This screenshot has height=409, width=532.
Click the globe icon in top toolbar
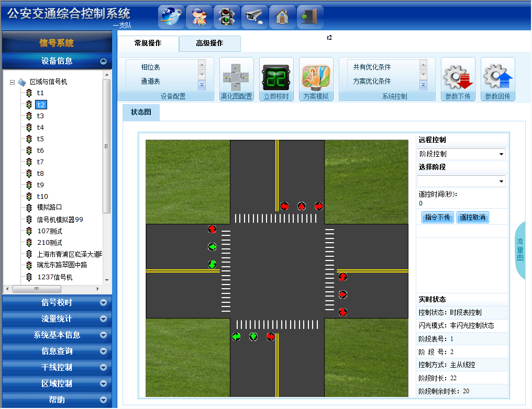(171, 17)
